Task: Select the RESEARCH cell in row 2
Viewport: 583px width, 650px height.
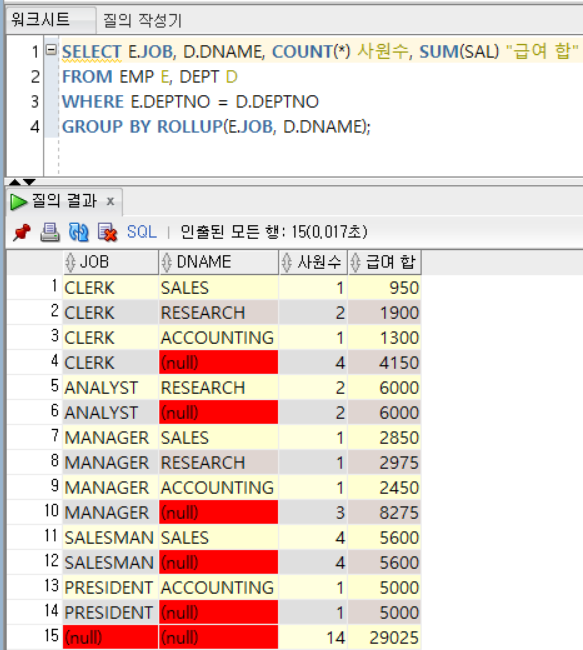Action: pyautogui.click(x=219, y=313)
